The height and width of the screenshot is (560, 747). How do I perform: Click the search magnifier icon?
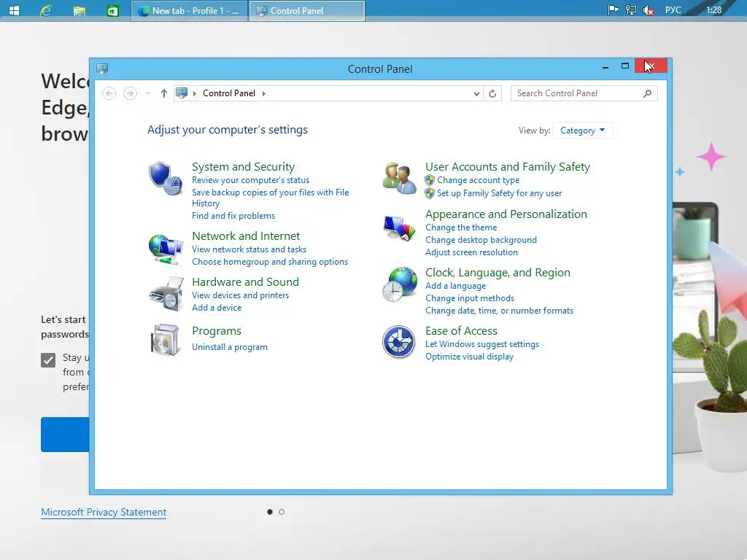click(x=647, y=93)
